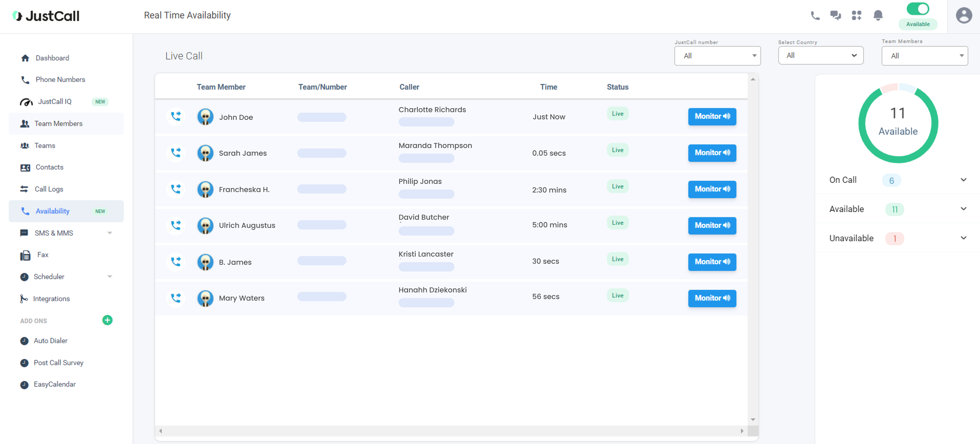Image resolution: width=980 pixels, height=444 pixels.
Task: Click the green plus icon beside Add Ons
Action: point(107,320)
